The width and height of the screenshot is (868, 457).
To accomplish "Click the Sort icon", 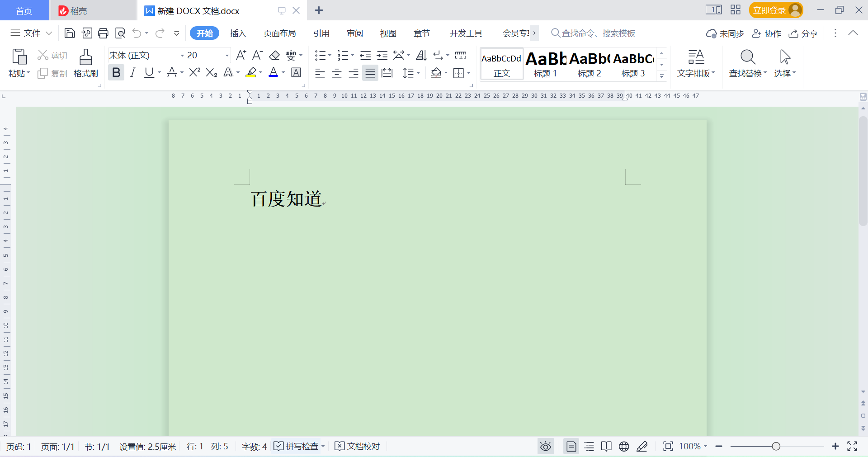I will (x=421, y=55).
